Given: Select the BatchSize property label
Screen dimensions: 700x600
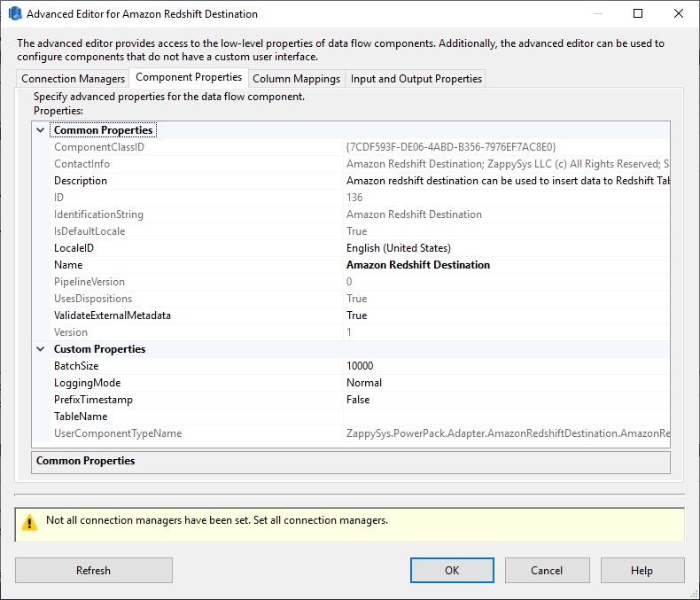Looking at the screenshot, I should coord(76,366).
